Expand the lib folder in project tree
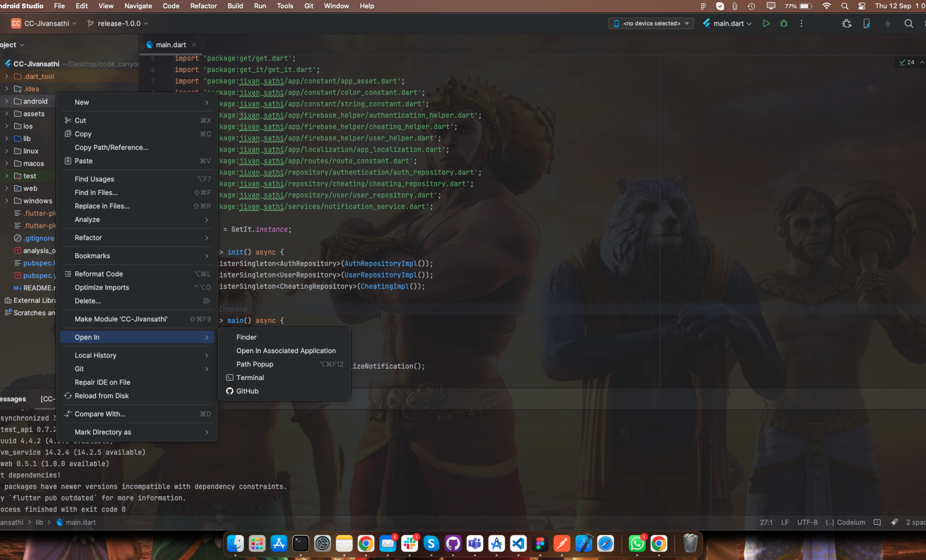Viewport: 926px width, 560px height. [x=6, y=138]
